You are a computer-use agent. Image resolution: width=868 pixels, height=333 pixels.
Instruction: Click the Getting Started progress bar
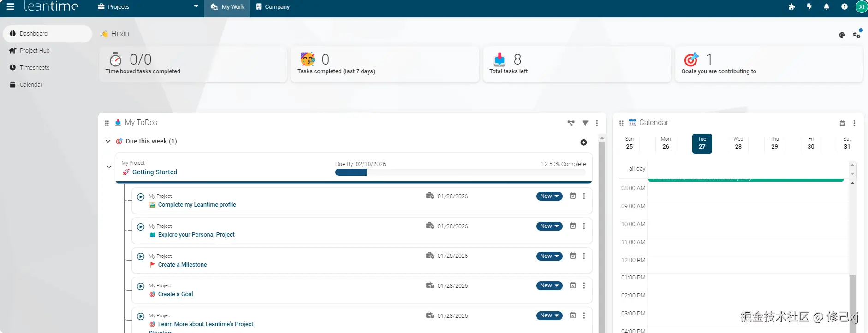point(460,172)
